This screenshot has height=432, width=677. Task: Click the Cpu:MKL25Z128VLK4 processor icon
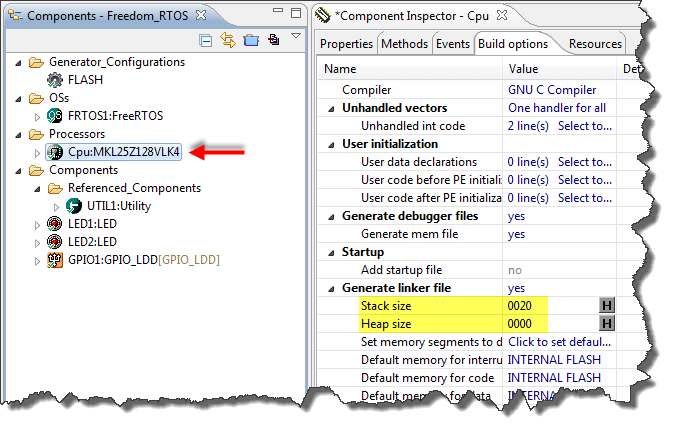55,152
